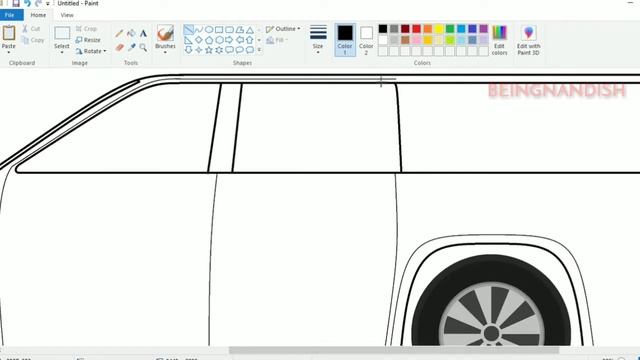Expand the Shapes gallery with the More arrow
Viewport: 640px width, 360px height.
click(259, 50)
